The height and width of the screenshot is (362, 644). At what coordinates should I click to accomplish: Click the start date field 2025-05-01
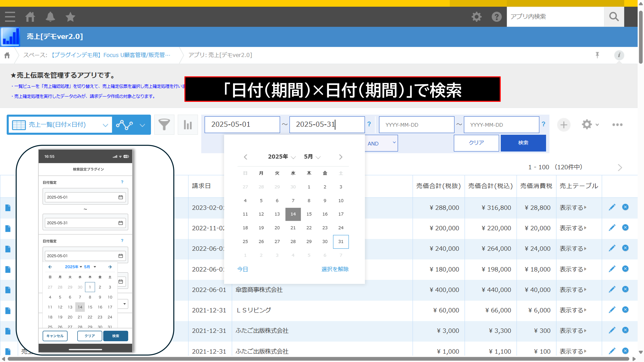point(242,124)
